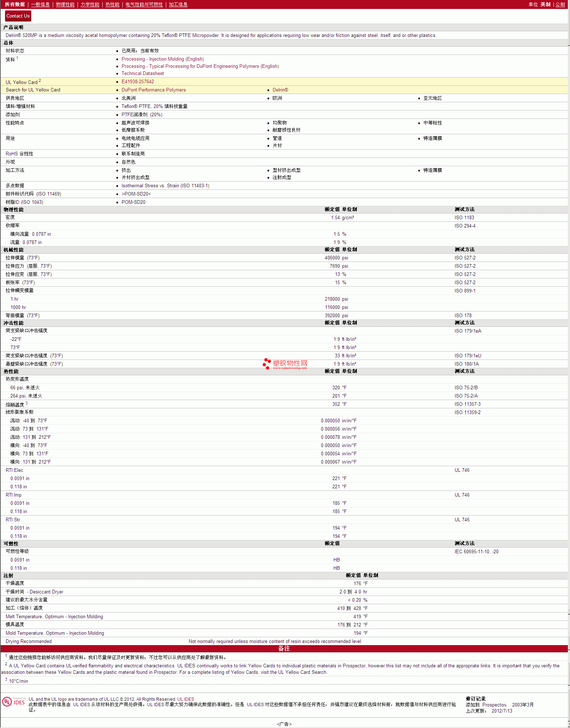Select the 电气性能与可燃性 tab
The image size is (570, 728).
(144, 4)
